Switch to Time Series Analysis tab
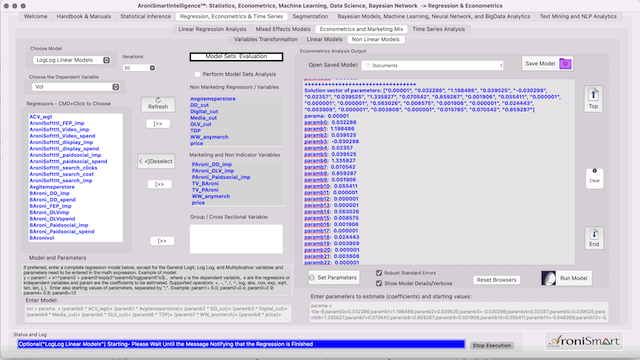The height and width of the screenshot is (360, 640). [x=438, y=29]
